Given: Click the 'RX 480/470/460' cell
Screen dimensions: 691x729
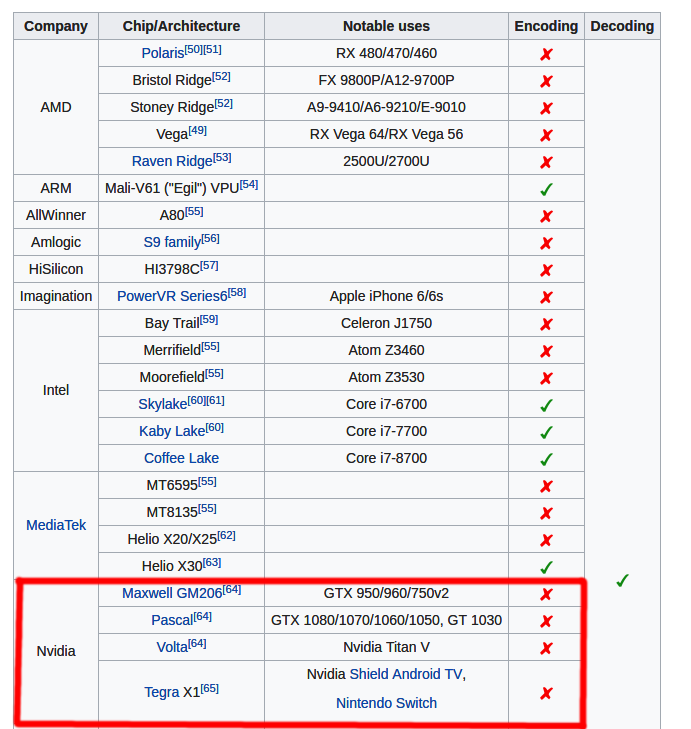Looking at the screenshot, I should 386,53.
